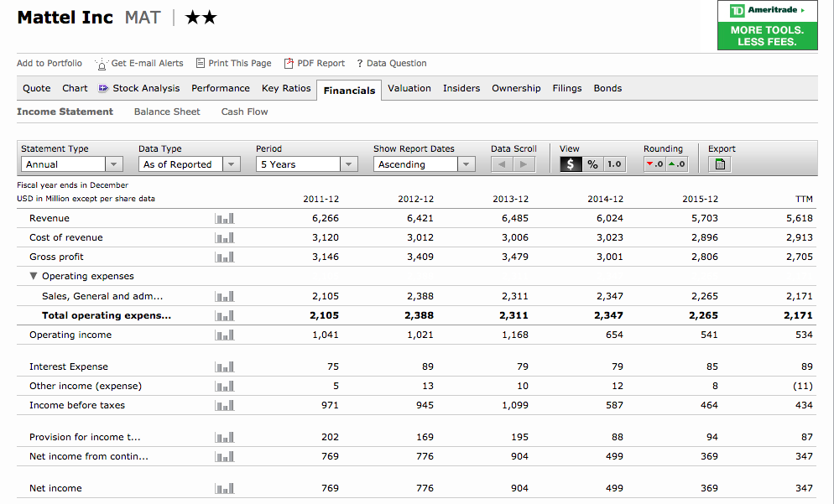Image resolution: width=834 pixels, height=504 pixels.
Task: Open chart icon for Total operating expenses
Action: click(x=225, y=315)
